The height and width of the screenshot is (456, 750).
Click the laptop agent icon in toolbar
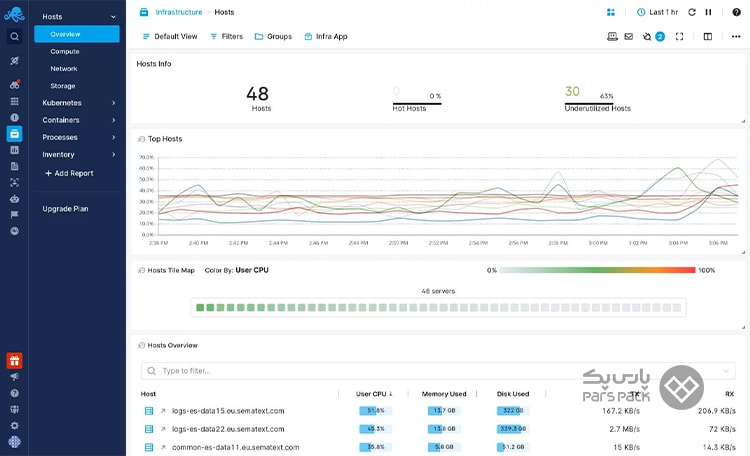612,36
